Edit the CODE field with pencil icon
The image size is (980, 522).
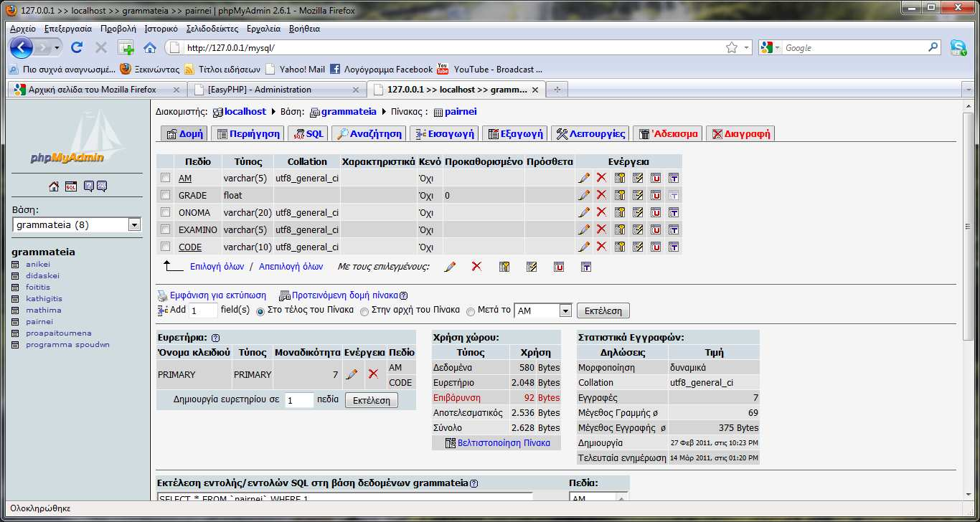point(584,247)
